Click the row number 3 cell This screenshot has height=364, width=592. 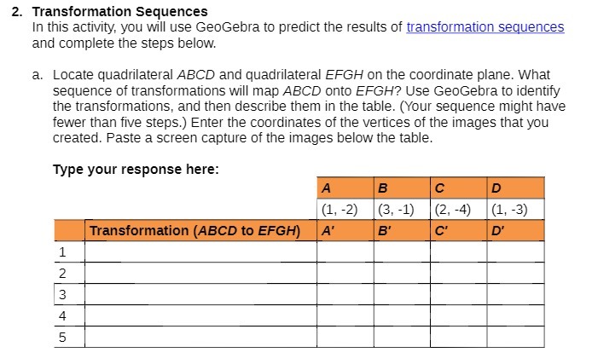[x=69, y=294]
